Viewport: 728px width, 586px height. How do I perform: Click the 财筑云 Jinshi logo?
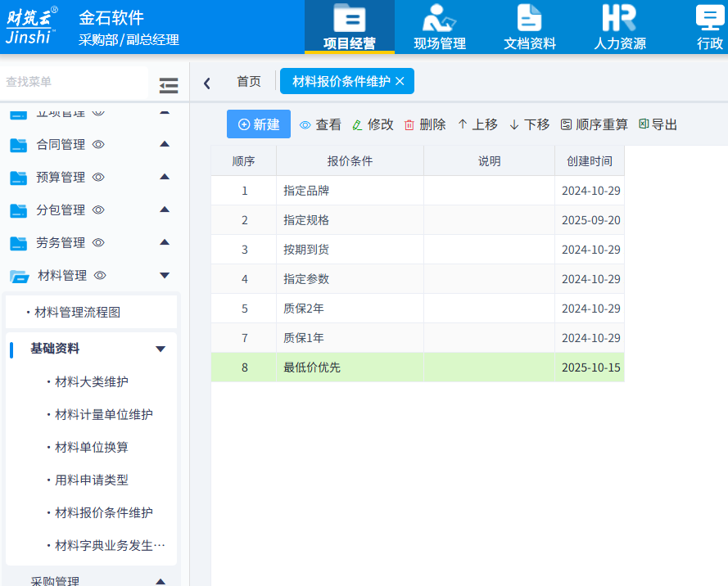32,25
